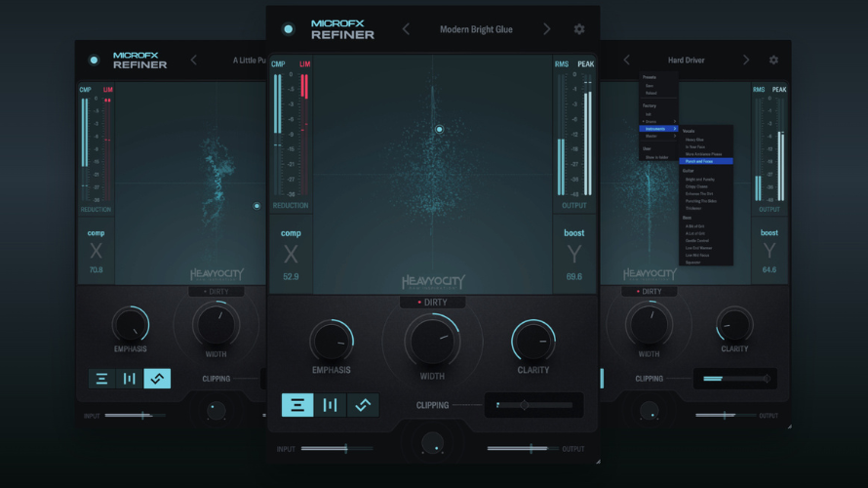This screenshot has height=488, width=868.
Task: Open the Modern Bright Glue preset menu
Action: coord(476,29)
